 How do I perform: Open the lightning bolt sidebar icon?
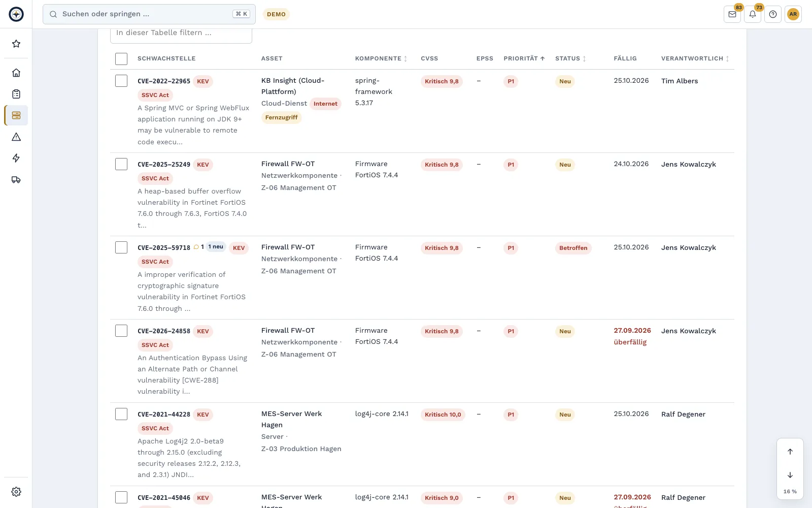(16, 158)
